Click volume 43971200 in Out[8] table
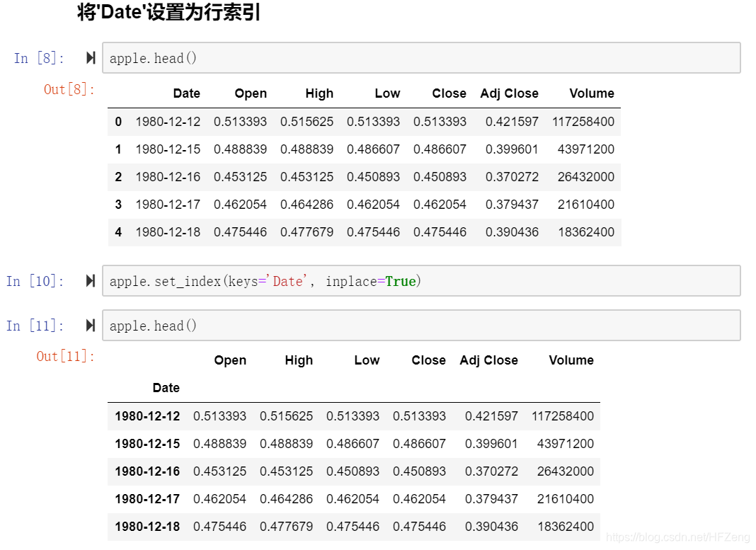The width and height of the screenshot is (756, 550). tap(586, 149)
